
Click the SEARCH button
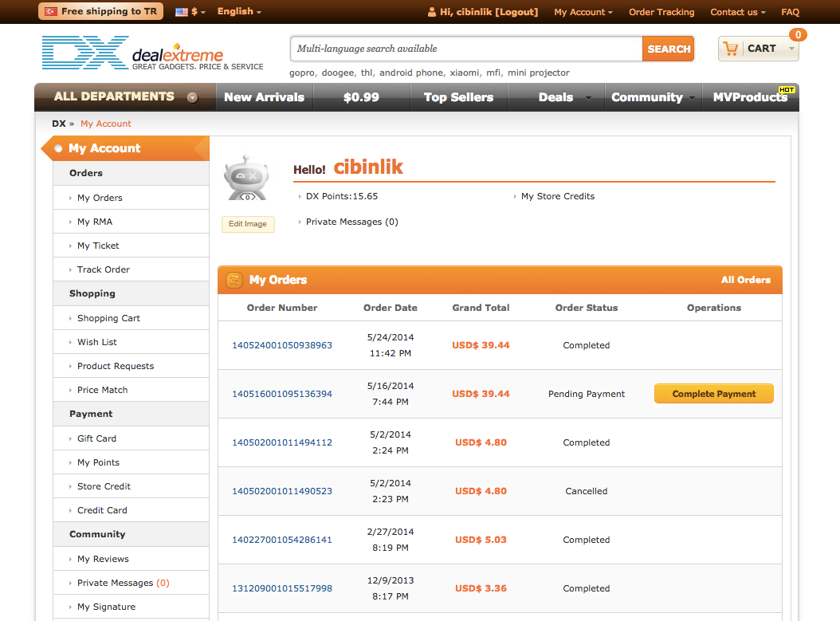(x=668, y=49)
